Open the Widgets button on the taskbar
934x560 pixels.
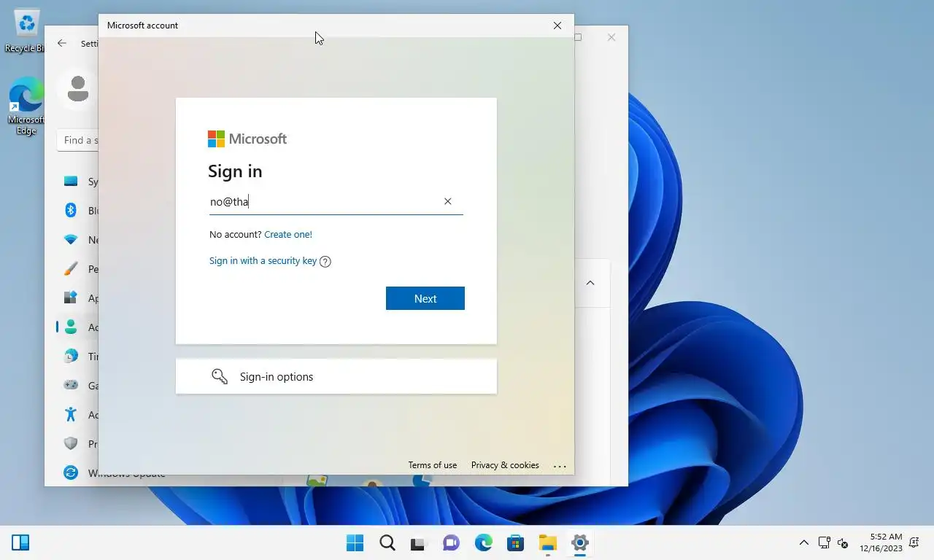pyautogui.click(x=20, y=542)
